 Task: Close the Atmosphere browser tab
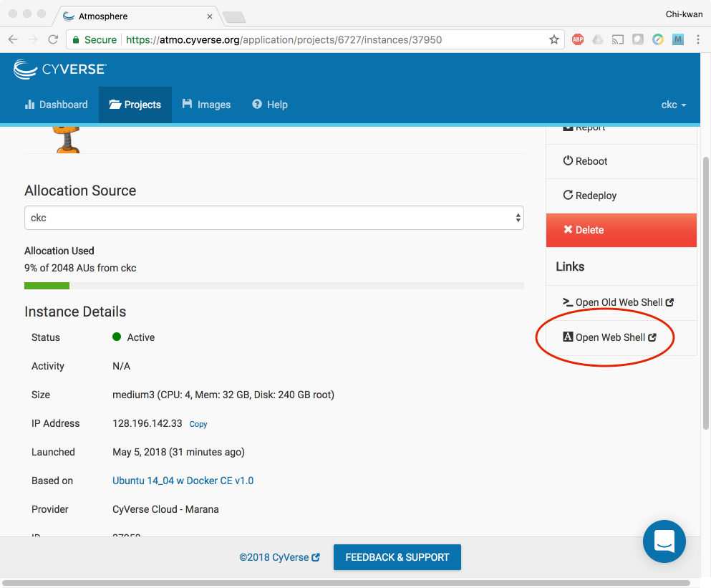coord(210,16)
